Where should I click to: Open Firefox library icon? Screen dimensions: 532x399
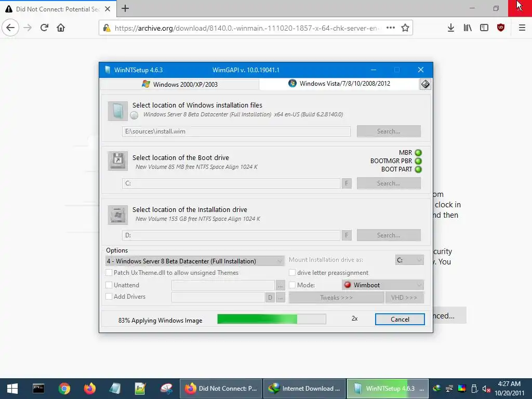tap(468, 28)
